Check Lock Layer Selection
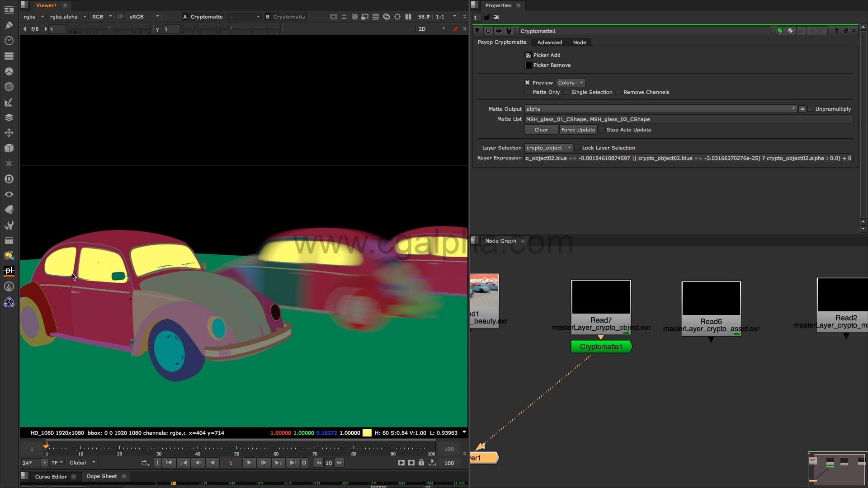The width and height of the screenshot is (868, 488). click(x=577, y=148)
